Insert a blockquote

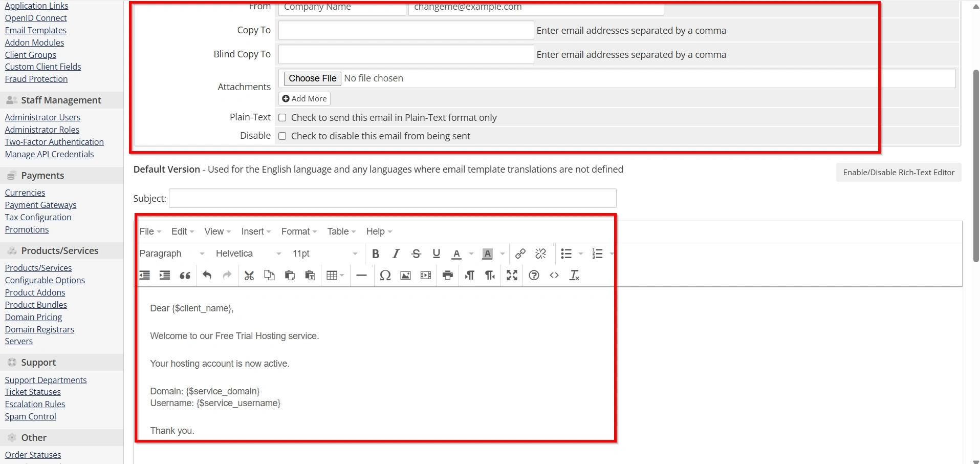pyautogui.click(x=185, y=276)
